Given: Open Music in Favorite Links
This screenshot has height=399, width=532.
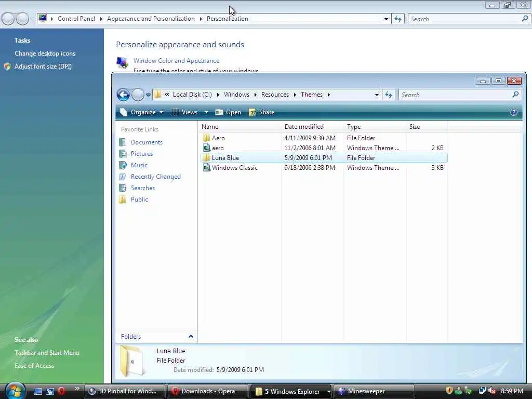Looking at the screenshot, I should (139, 165).
